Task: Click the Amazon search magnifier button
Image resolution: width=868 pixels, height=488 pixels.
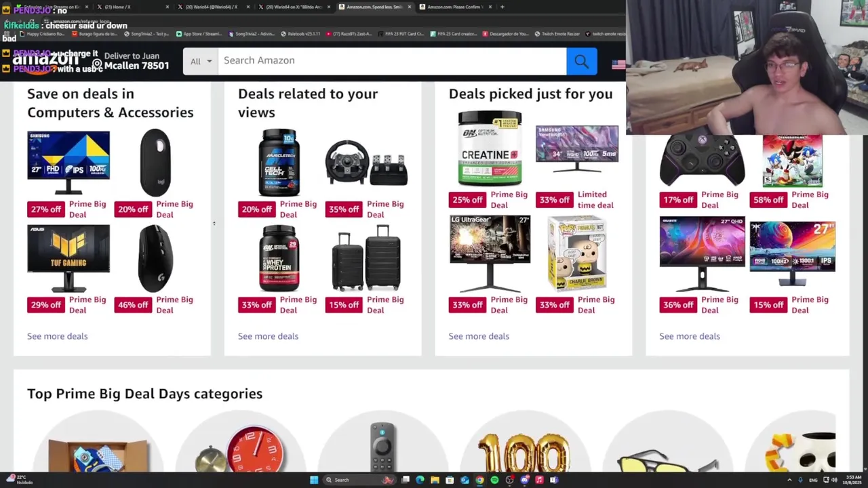Action: click(x=581, y=61)
